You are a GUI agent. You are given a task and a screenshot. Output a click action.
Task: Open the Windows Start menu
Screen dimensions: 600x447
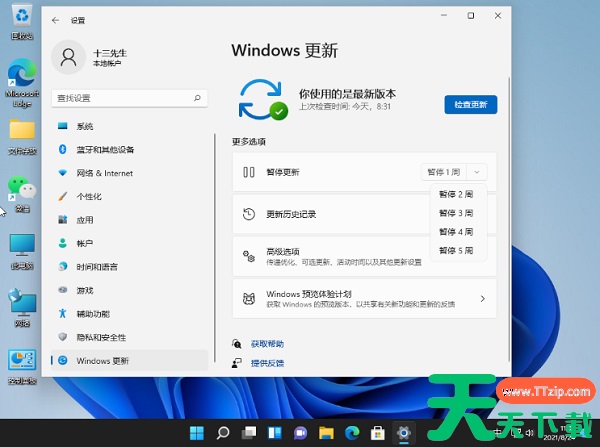pos(197,433)
